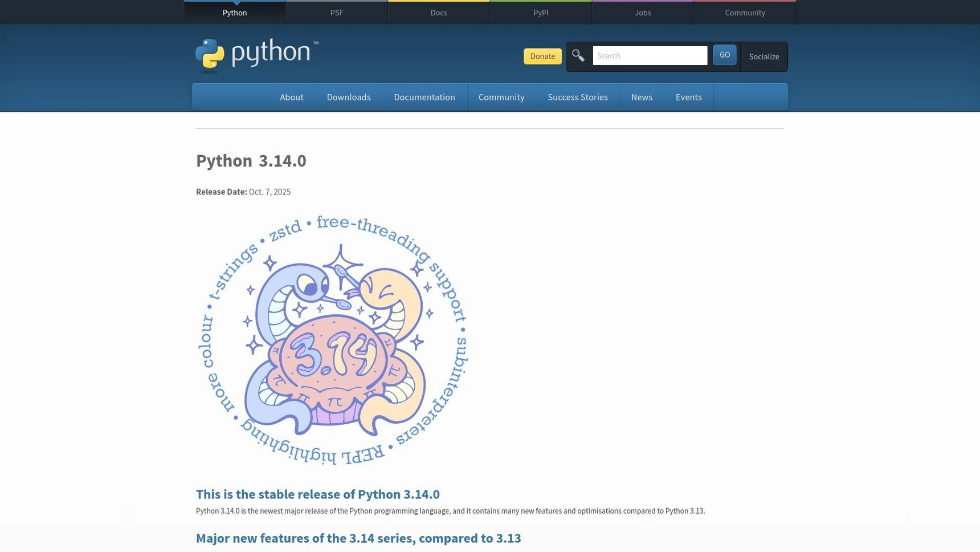Screen dimensions: 980x552
Task: Switch to the Python top tab
Action: 235,13
